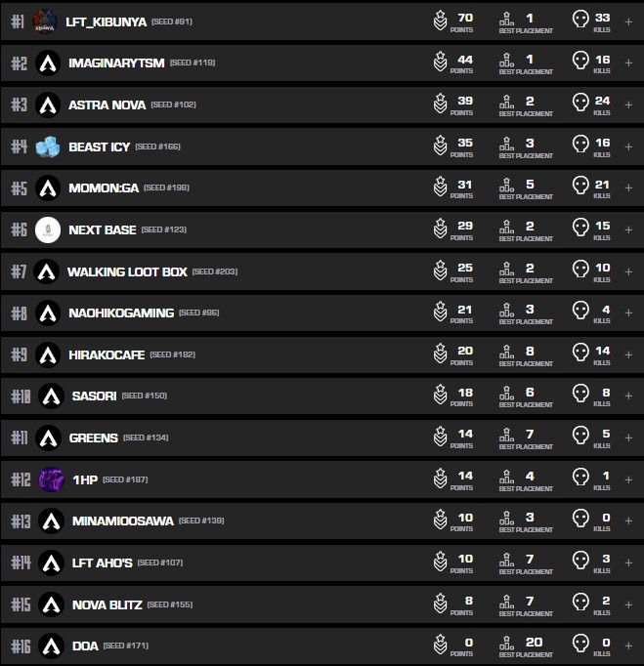Screen dimensions: 644x666
Task: Click the Apex logo beside ImaginaryTSM
Action: pyautogui.click(x=47, y=62)
